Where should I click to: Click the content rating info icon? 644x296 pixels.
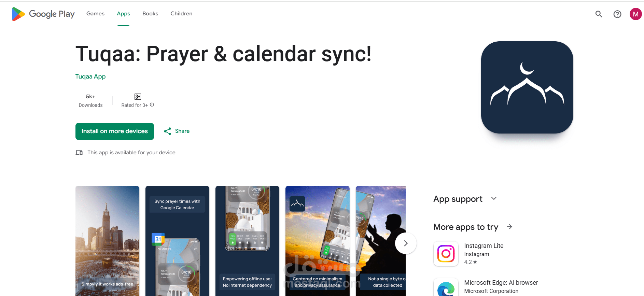[x=152, y=105]
